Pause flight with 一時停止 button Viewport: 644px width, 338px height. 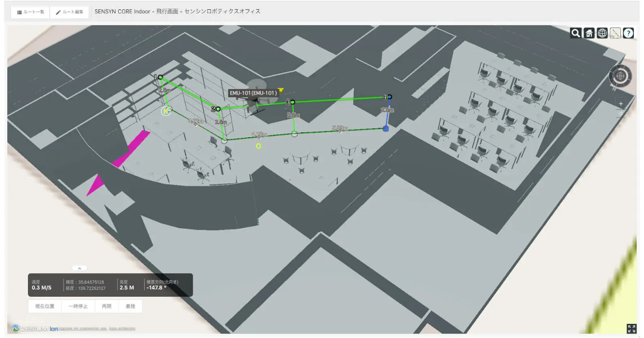[78, 306]
